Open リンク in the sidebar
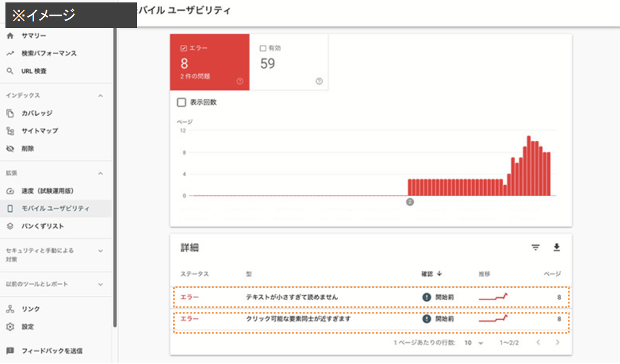Screen dimensions: 620x364 pos(30,309)
